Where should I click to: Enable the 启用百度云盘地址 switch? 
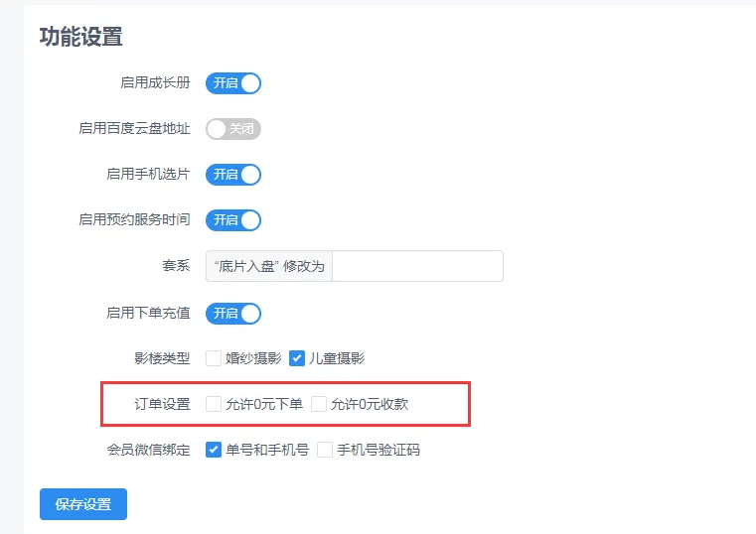pyautogui.click(x=233, y=129)
